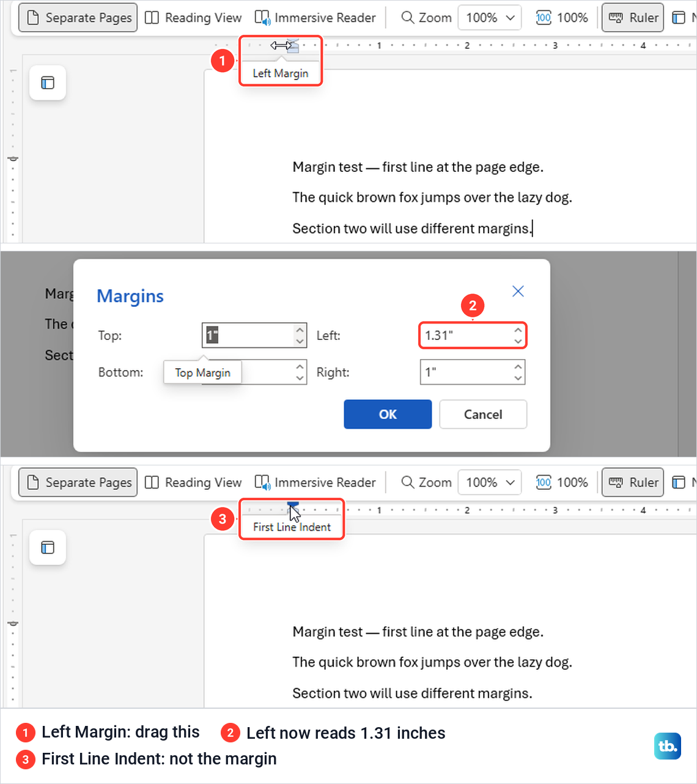Click 'Section two' line in the top document
This screenshot has height=784, width=697.
tap(412, 228)
